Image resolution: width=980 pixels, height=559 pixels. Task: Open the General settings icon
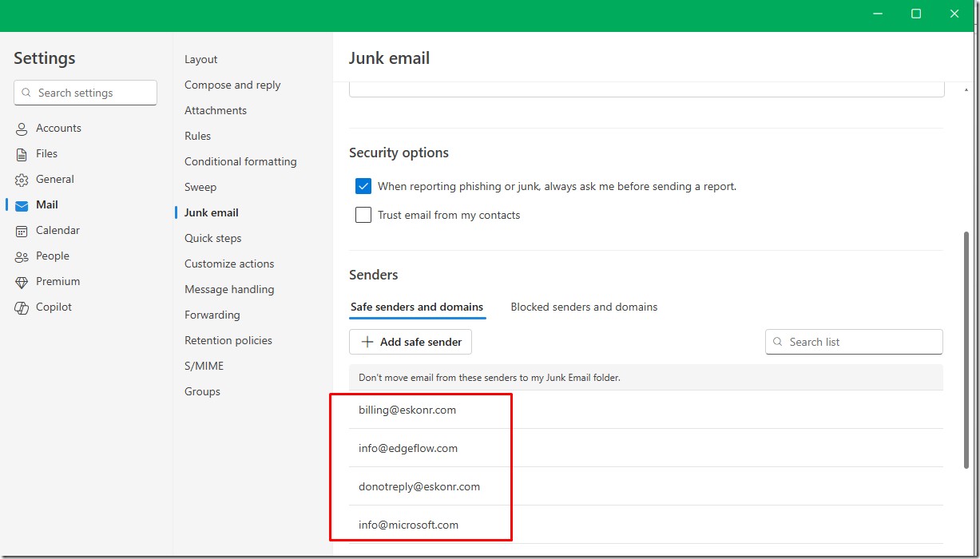point(21,179)
